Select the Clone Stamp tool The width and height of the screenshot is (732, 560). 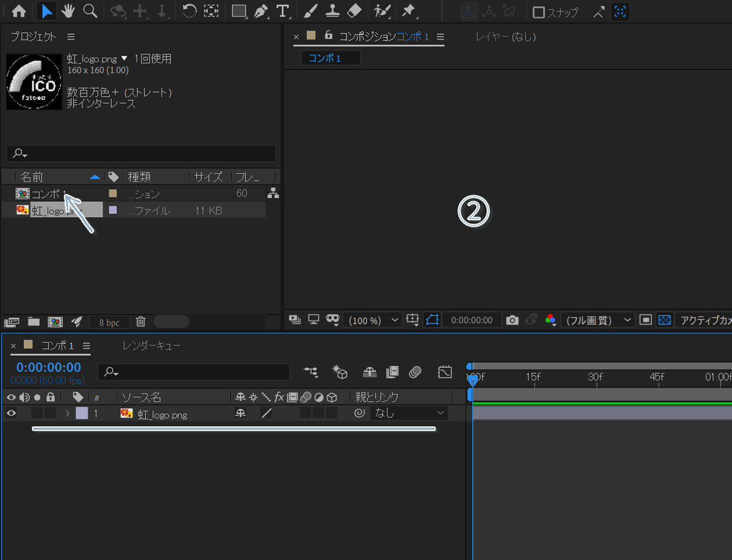[332, 11]
